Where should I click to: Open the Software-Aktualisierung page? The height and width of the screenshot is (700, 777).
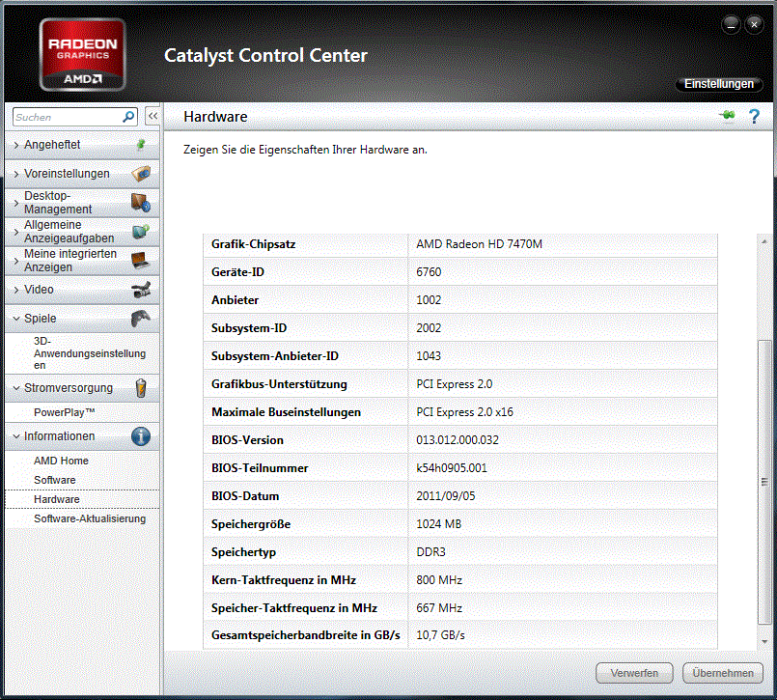point(90,518)
